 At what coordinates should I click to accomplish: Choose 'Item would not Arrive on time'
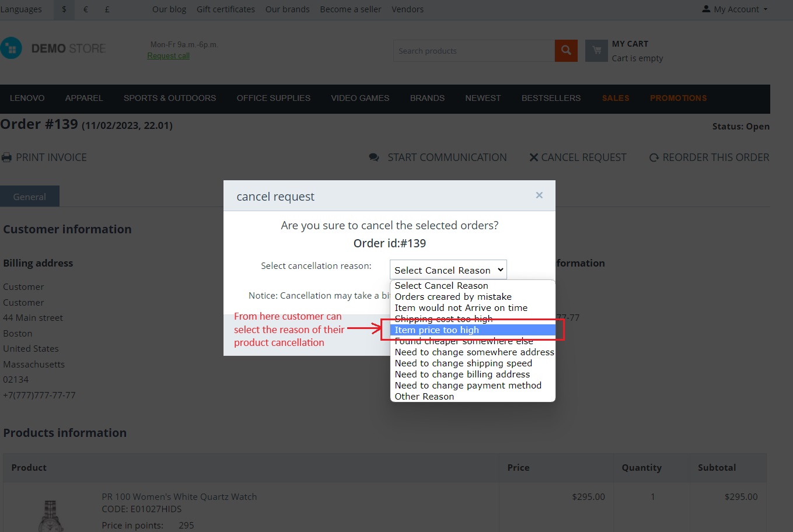pos(473,307)
